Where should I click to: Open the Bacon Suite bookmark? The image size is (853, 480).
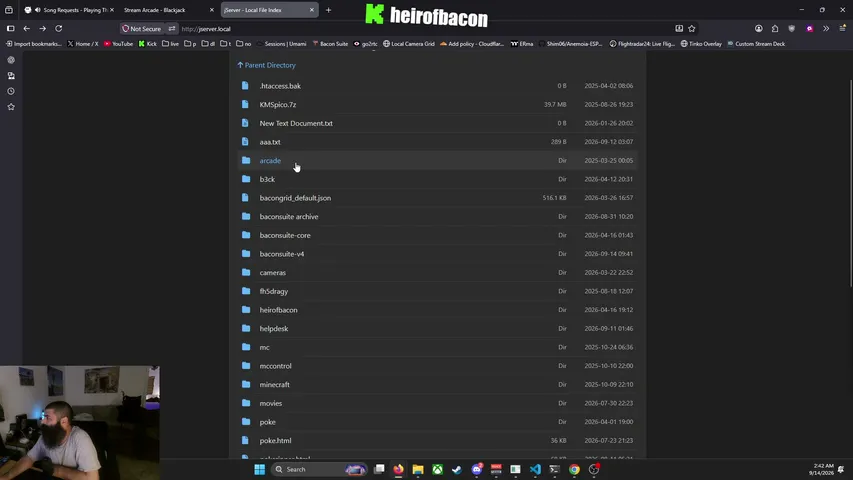330,44
